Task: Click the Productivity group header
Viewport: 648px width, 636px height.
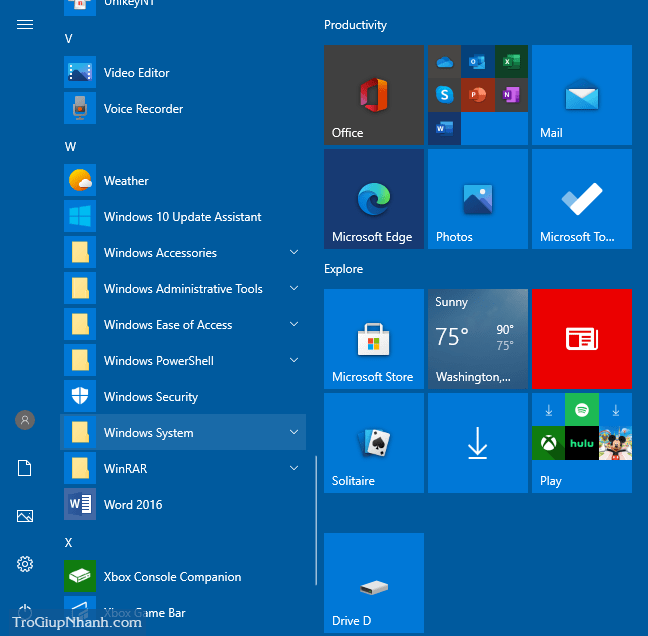Action: (355, 25)
